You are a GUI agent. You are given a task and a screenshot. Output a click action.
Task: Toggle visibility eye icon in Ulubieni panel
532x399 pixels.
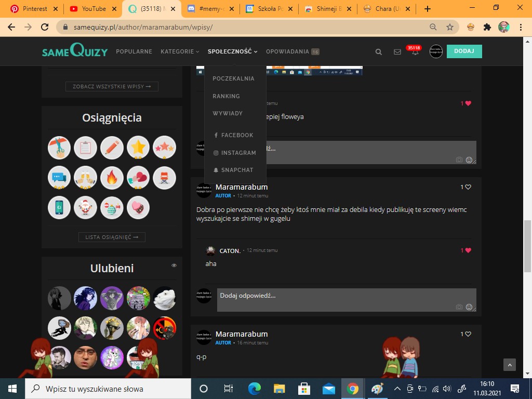(x=174, y=265)
